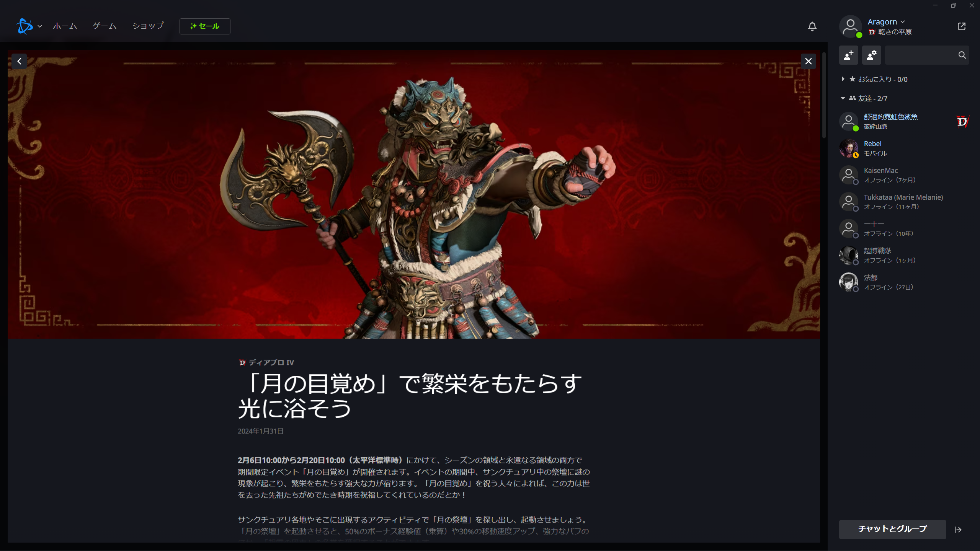
Task: Collapse the social sidebar arrow icon
Action: point(958,530)
